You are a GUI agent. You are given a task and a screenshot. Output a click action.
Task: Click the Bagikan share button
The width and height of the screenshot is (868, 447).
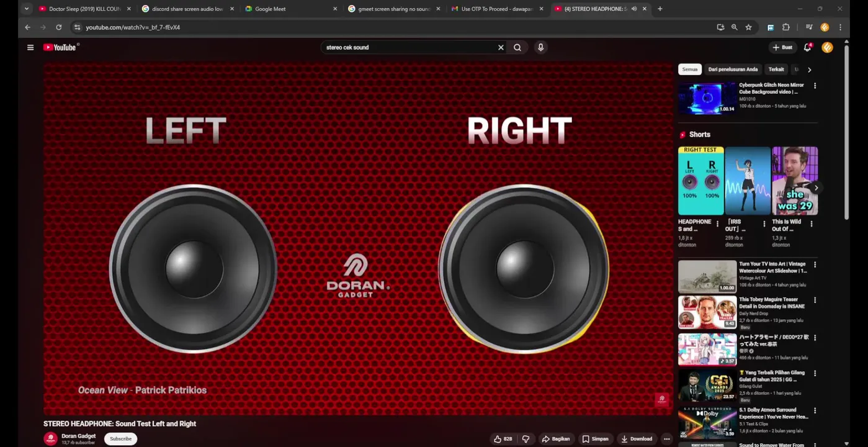556,439
